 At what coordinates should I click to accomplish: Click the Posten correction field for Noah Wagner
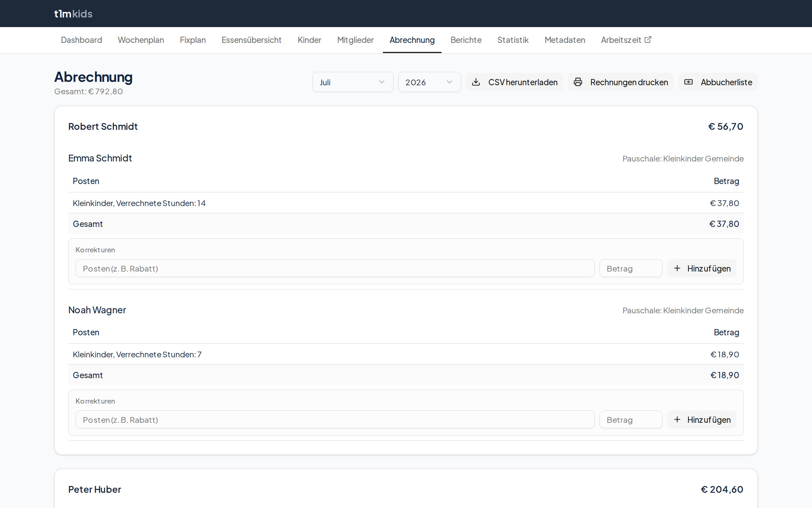[335, 419]
